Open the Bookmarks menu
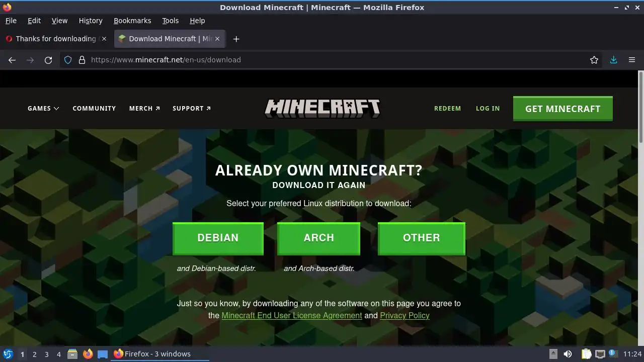 click(132, 21)
